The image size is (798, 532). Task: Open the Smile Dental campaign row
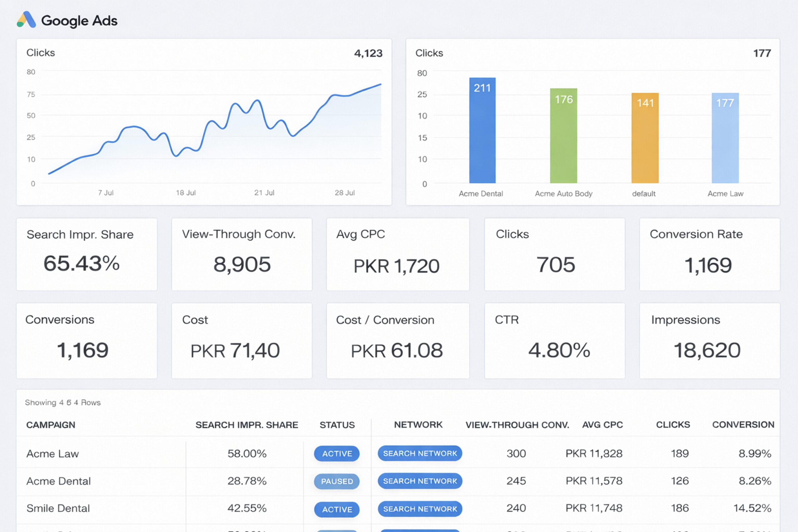click(x=398, y=509)
